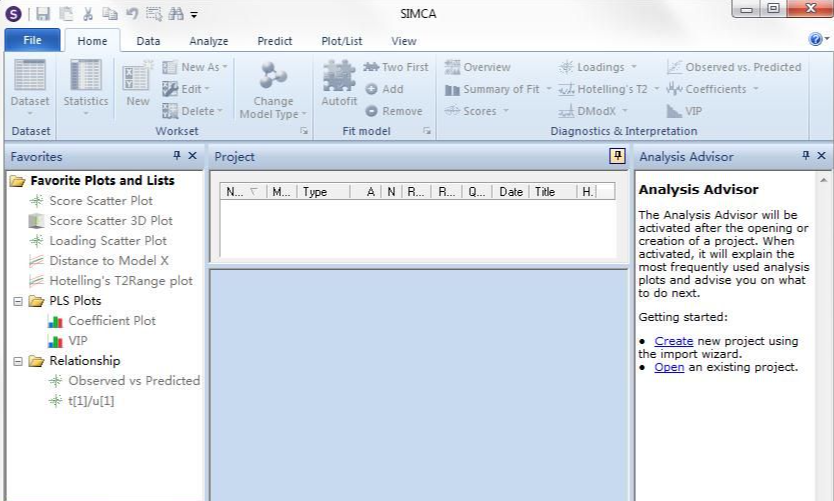Viewport: 834px width, 501px height.
Task: Click the SIMCA application logo
Action: [x=13, y=14]
